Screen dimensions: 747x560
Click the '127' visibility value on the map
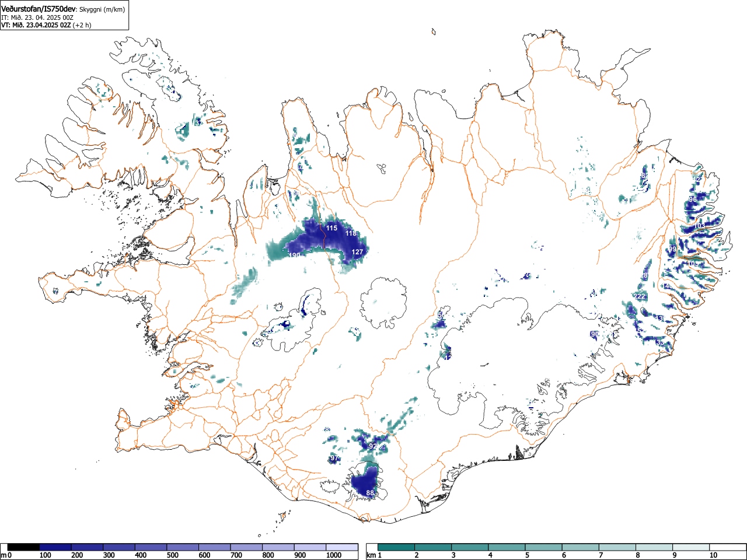point(357,252)
